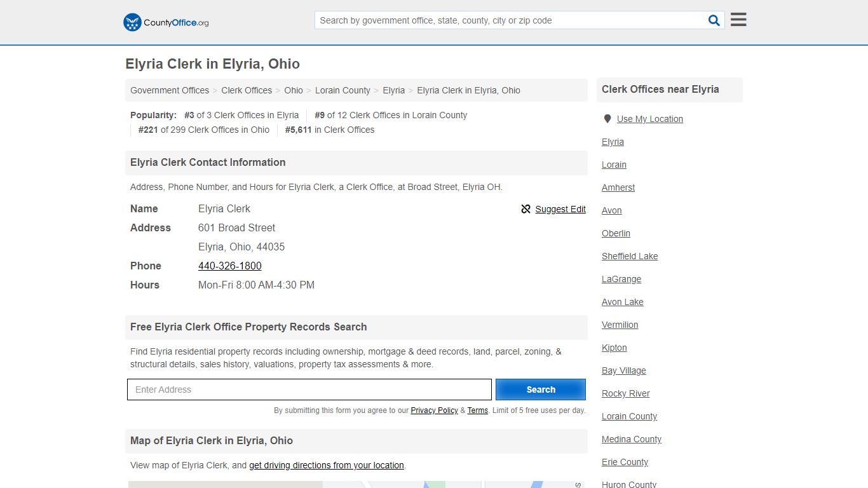Open LaGrange sidebar link
This screenshot has width=868, height=488.
click(x=621, y=279)
